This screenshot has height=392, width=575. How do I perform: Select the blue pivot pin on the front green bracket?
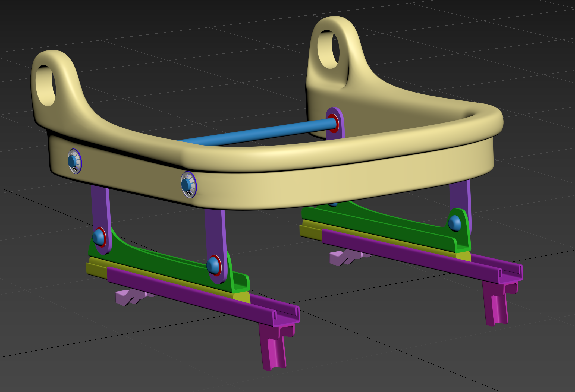point(213,265)
